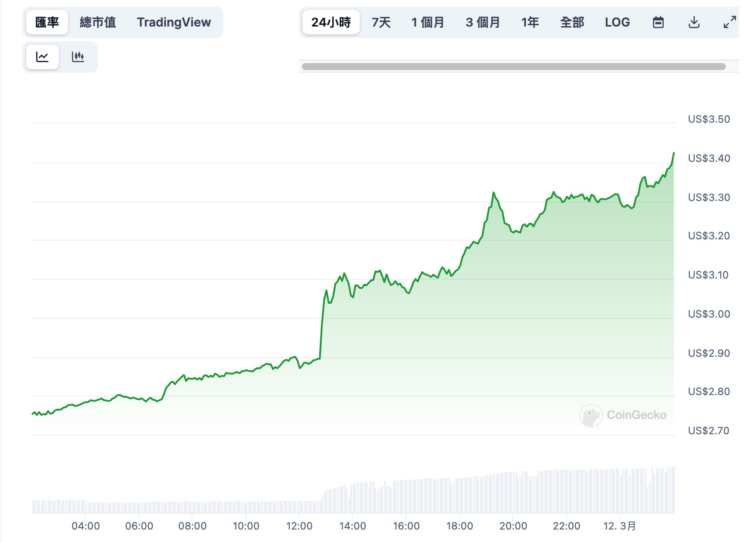The width and height of the screenshot is (756, 543).
Task: Switch to line chart view
Action: click(x=42, y=57)
